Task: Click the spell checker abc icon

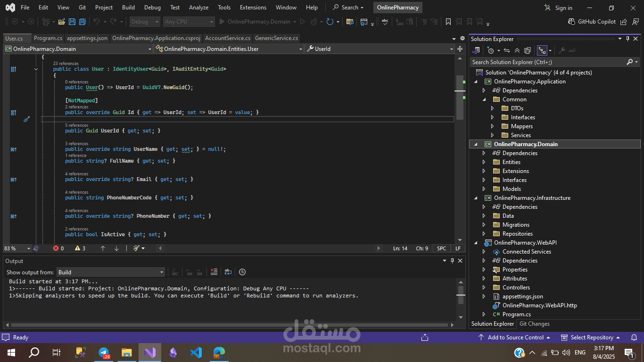Action: click(385, 22)
